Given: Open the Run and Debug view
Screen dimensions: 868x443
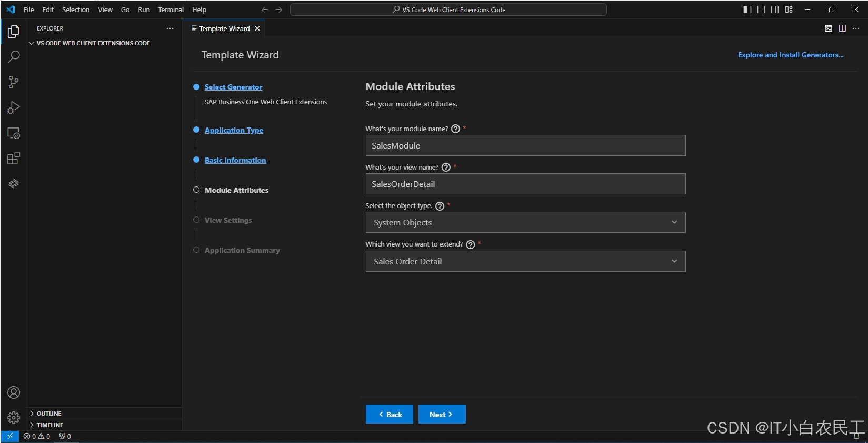Looking at the screenshot, I should (14, 107).
